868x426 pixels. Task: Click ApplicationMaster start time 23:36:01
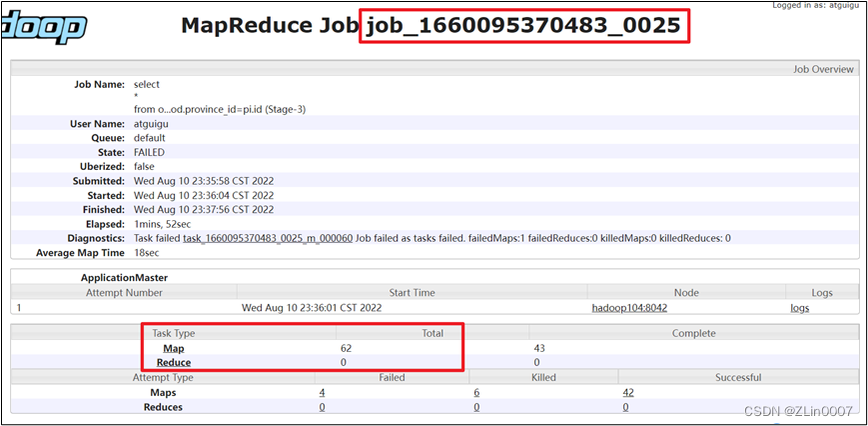click(311, 307)
